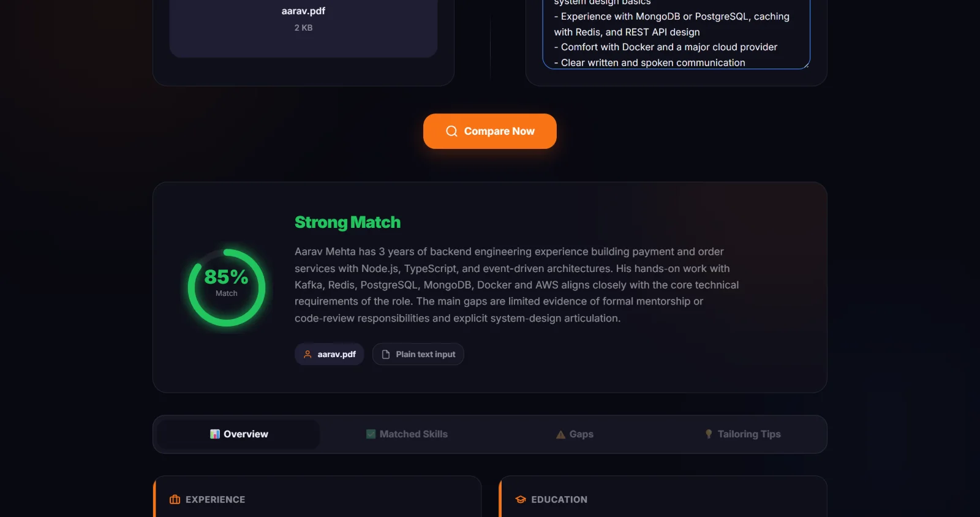The image size is (980, 517).
Task: Click the green checkmark icon on Matched Skills
Action: click(371, 434)
